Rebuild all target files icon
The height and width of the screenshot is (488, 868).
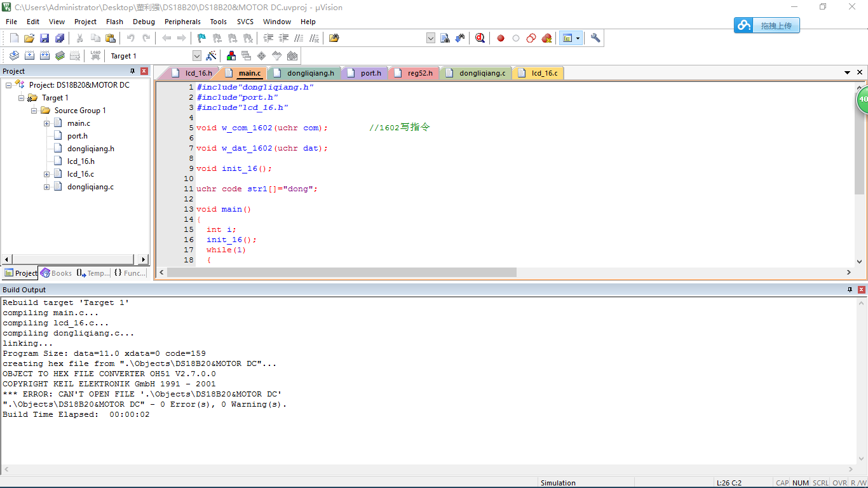click(x=44, y=56)
